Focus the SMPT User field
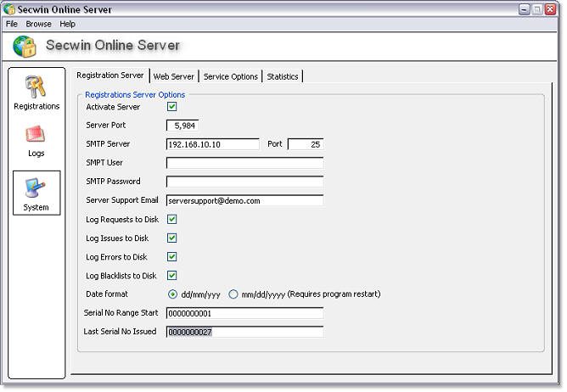 point(244,163)
